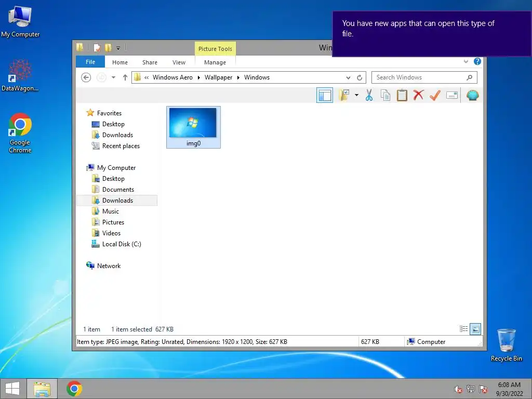Click the new apps notification banner
Viewport: 532px width, 399px height.
[432, 34]
